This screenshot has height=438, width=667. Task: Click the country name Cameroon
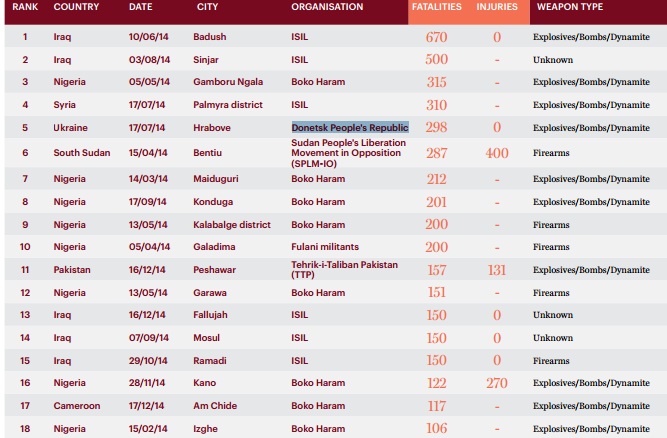pos(76,406)
